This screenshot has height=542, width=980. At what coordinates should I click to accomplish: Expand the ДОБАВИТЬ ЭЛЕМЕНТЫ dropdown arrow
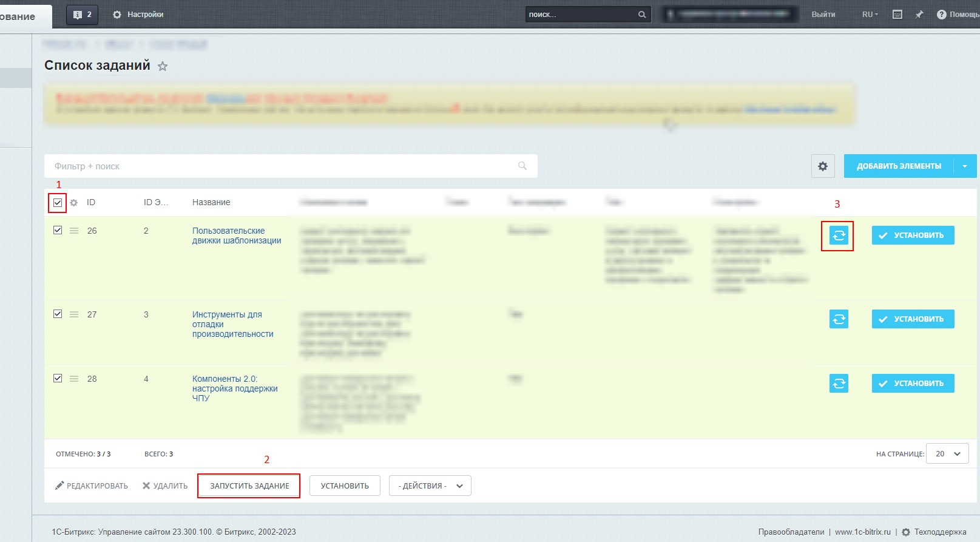click(x=965, y=166)
